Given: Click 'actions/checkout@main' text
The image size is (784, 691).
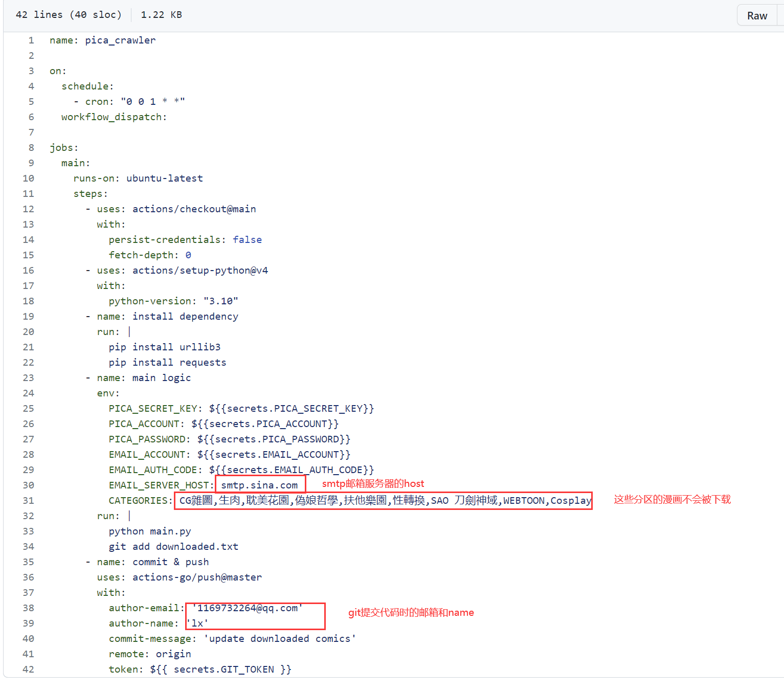Looking at the screenshot, I should (x=194, y=209).
